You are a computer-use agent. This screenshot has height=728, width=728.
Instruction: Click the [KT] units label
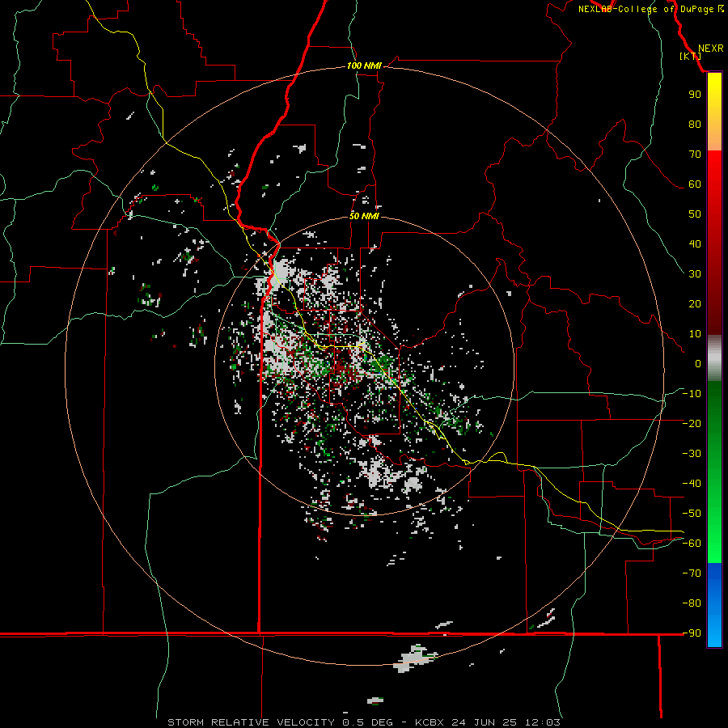coord(690,56)
